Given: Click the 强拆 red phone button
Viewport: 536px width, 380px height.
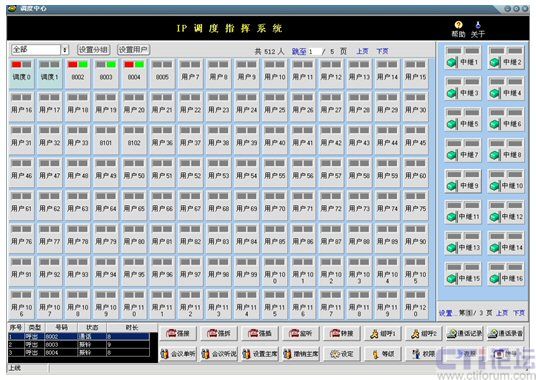Looking at the screenshot, I should (219, 333).
